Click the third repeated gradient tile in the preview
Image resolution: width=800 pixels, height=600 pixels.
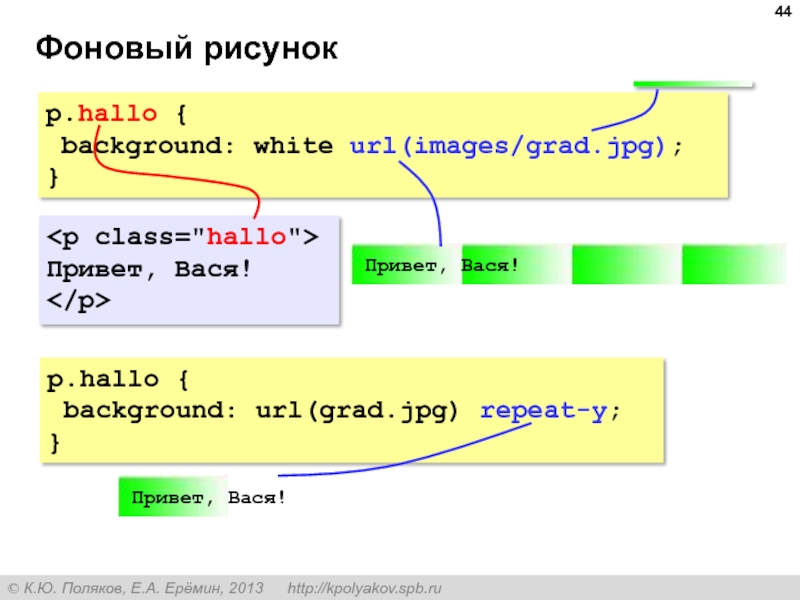pyautogui.click(x=627, y=264)
